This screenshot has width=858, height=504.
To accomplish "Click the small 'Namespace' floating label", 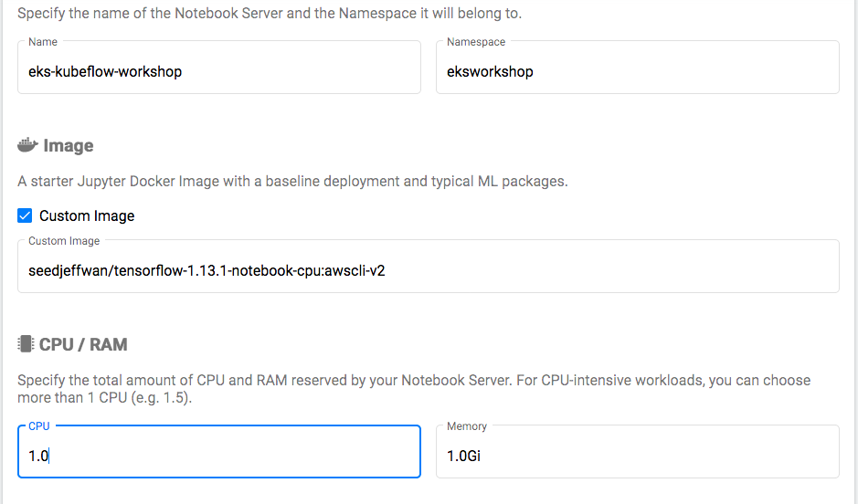I will pos(476,42).
